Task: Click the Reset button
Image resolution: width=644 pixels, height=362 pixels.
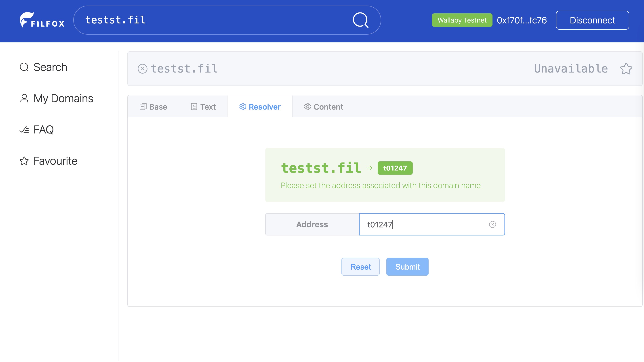Action: coord(361,266)
